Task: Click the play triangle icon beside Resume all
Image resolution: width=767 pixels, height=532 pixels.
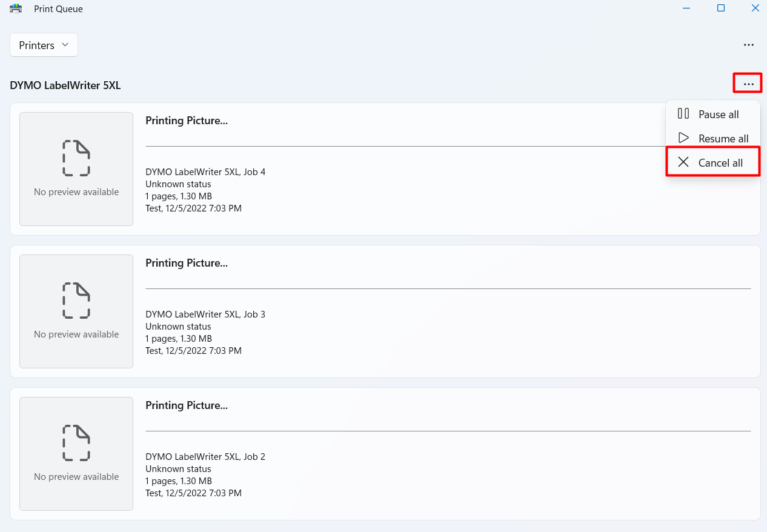Action: tap(683, 138)
